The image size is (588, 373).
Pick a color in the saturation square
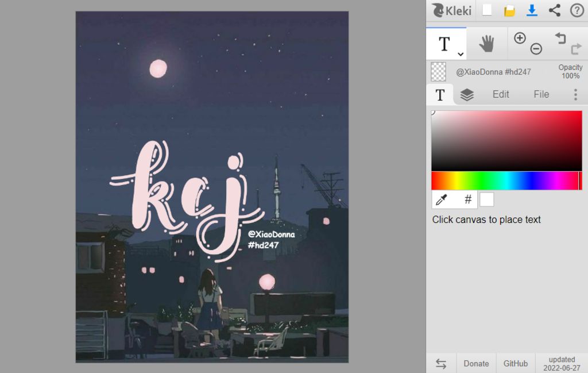[x=506, y=141]
